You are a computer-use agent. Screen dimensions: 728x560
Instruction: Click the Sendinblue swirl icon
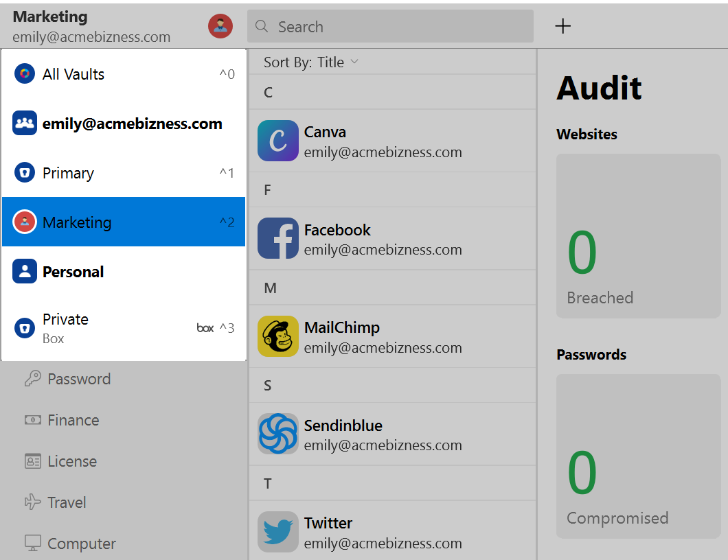pos(277,434)
